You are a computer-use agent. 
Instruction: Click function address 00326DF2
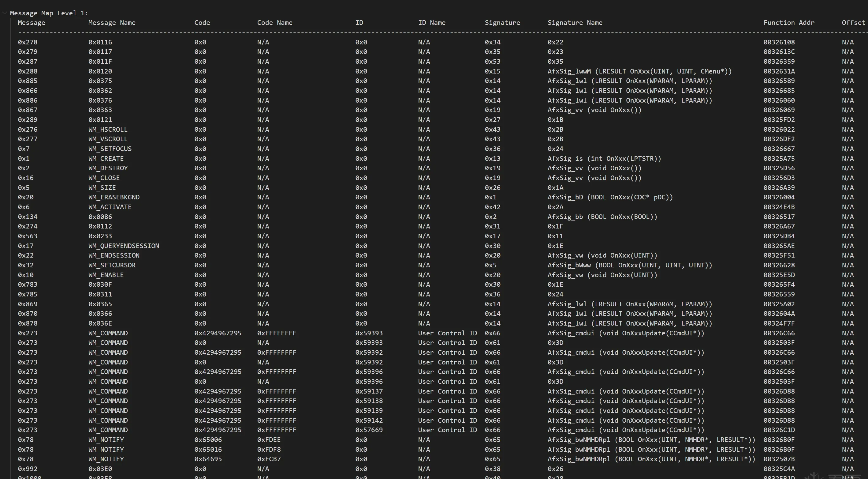click(779, 139)
